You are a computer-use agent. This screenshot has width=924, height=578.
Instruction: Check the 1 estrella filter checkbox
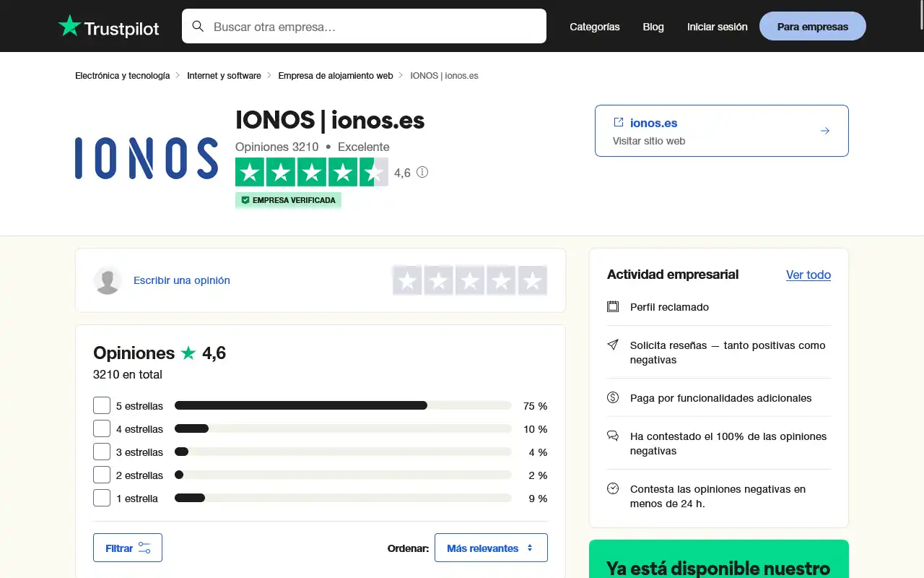[102, 498]
